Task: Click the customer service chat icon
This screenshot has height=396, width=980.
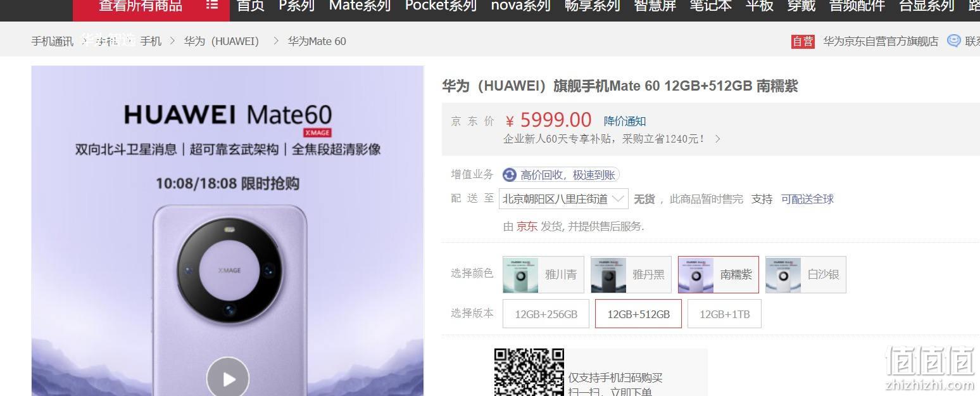Action: tap(953, 41)
